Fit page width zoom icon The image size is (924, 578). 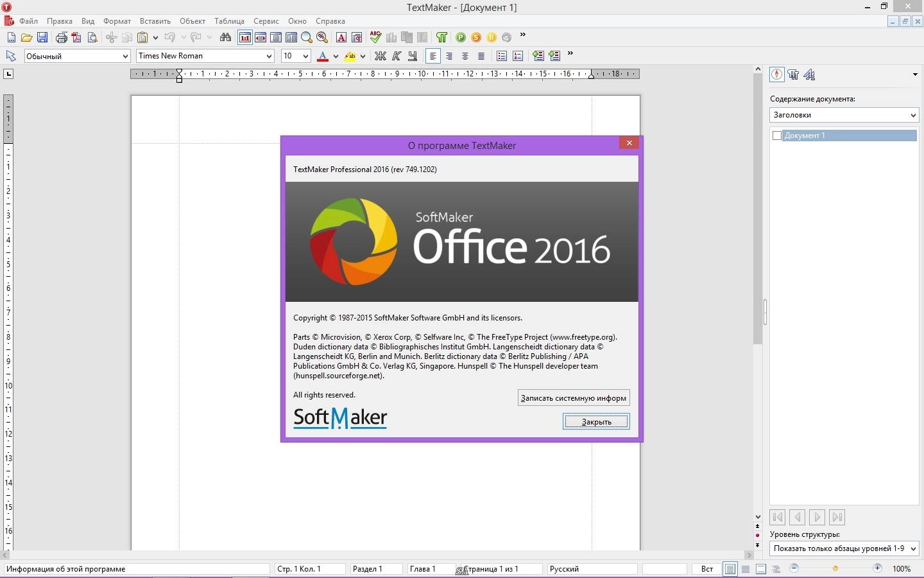click(261, 37)
